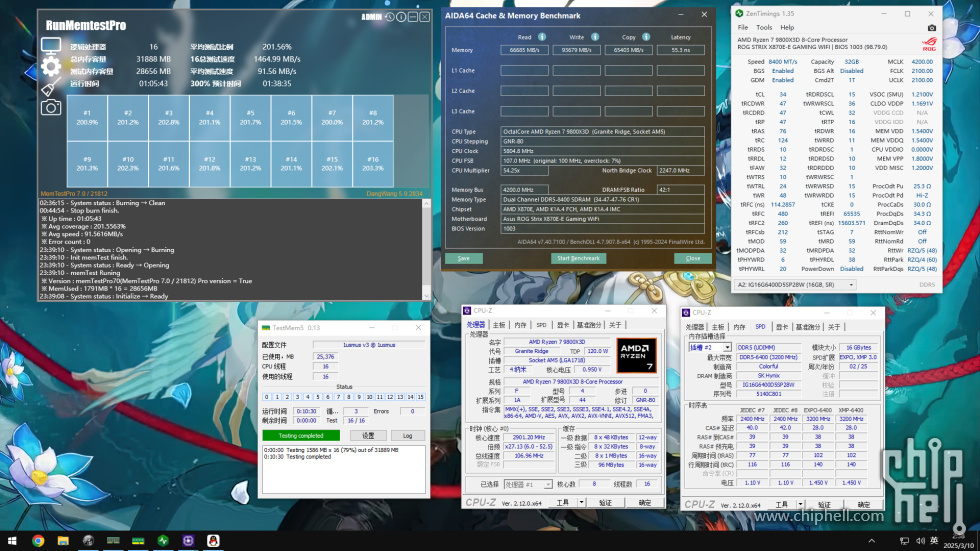Viewport: 980px width, 551px height.
Task: Click the gray RAM stick taskbar icon
Action: [113, 540]
